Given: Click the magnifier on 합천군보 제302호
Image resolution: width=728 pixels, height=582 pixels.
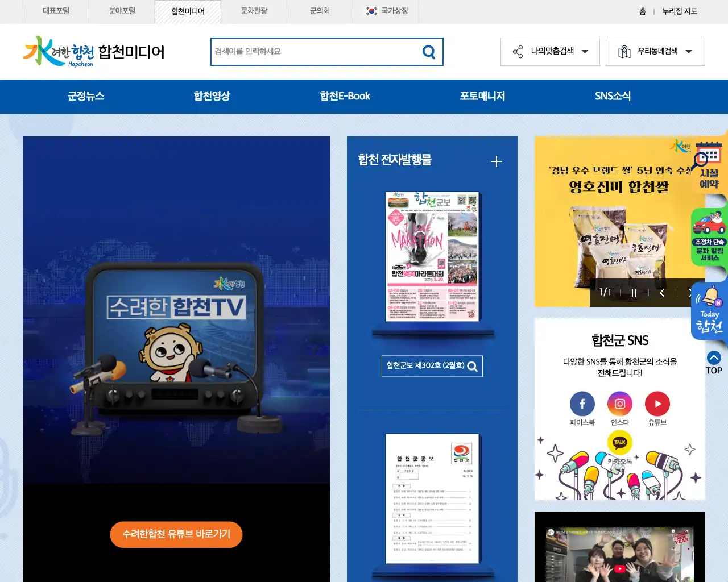Looking at the screenshot, I should (x=471, y=366).
